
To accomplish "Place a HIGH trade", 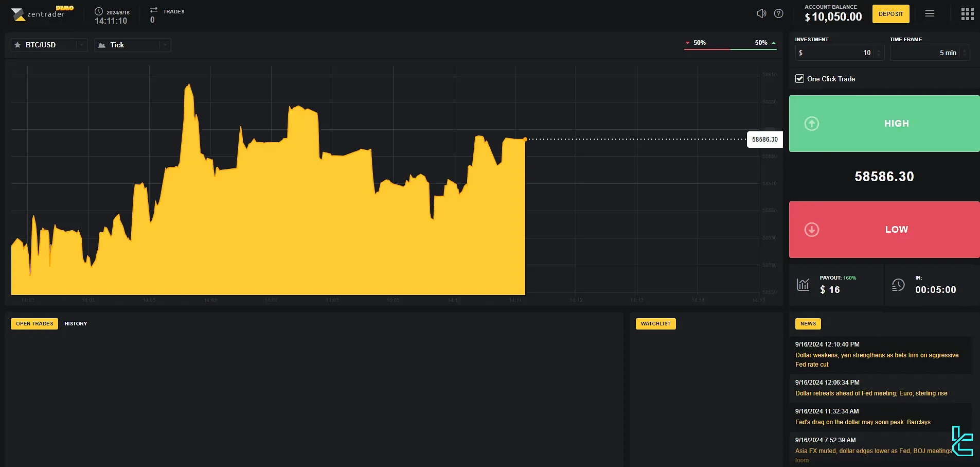I will [884, 124].
